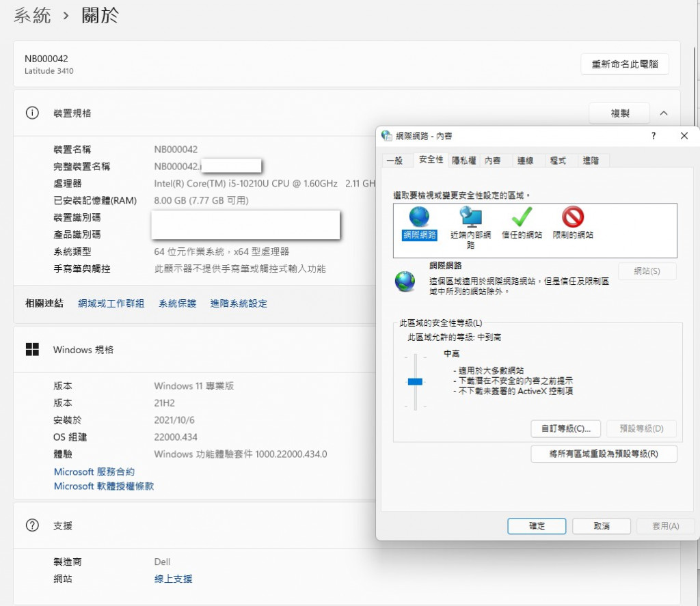Click the 系統 breadcrumb

(x=32, y=16)
